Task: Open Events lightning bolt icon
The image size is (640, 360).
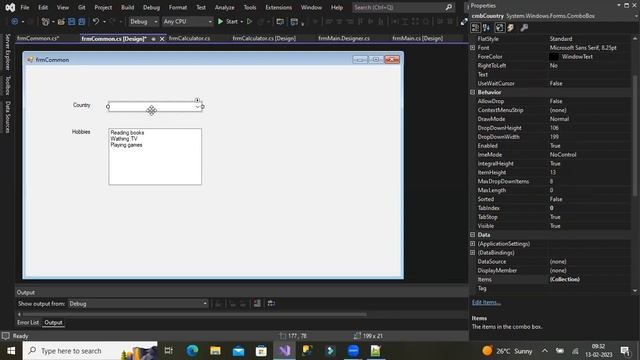Action: (x=511, y=27)
